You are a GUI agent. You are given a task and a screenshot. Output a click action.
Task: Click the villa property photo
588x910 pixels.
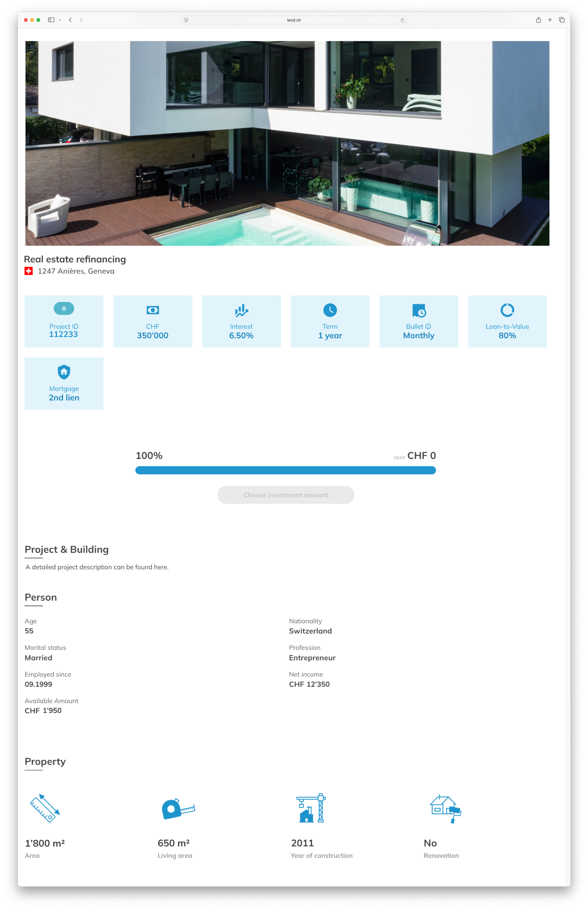pos(287,143)
